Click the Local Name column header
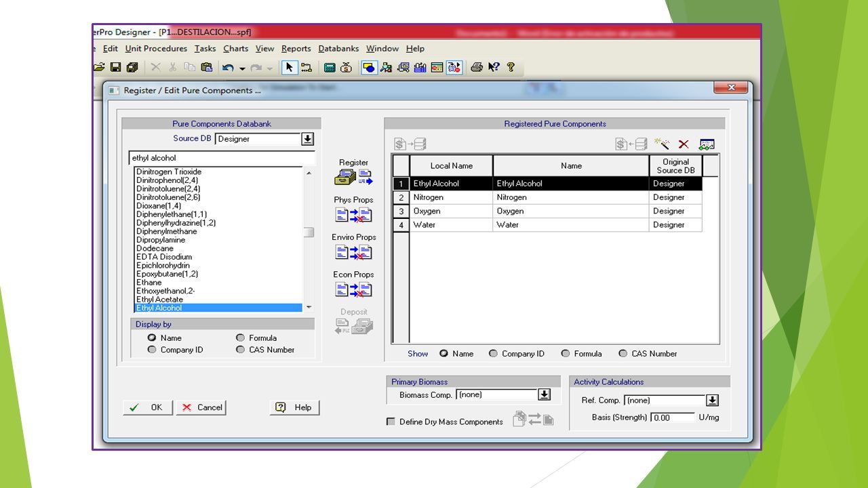The height and width of the screenshot is (488, 868). coord(452,166)
